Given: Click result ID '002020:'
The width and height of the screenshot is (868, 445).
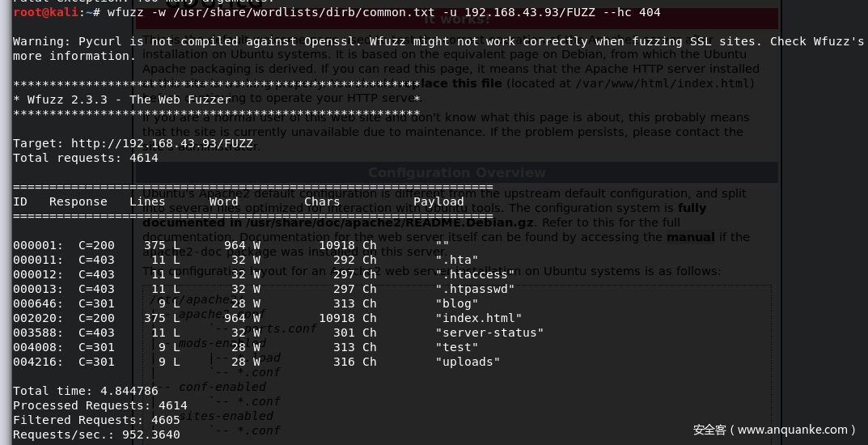Looking at the screenshot, I should coord(38,318).
